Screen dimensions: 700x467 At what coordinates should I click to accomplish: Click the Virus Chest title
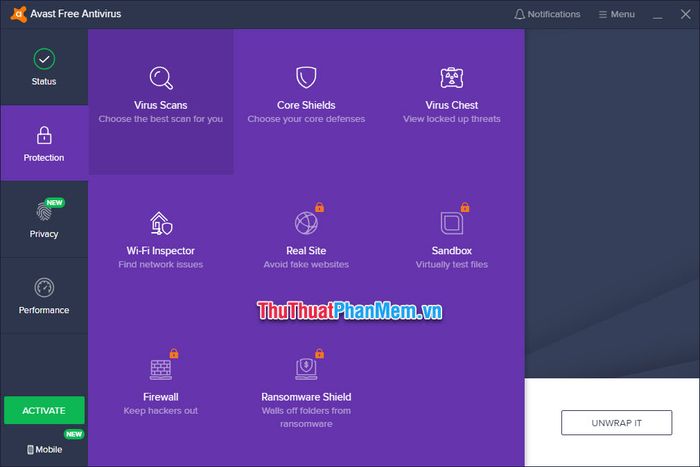pyautogui.click(x=452, y=105)
